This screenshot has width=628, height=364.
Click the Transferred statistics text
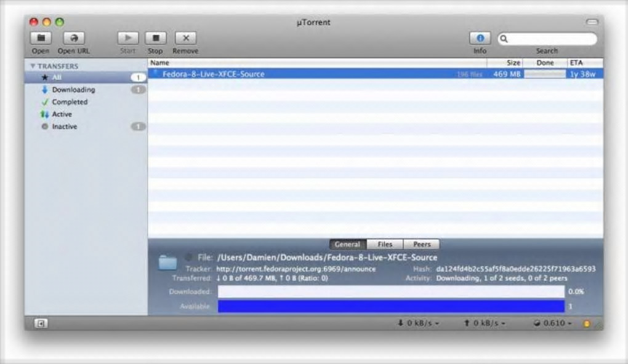pos(272,279)
